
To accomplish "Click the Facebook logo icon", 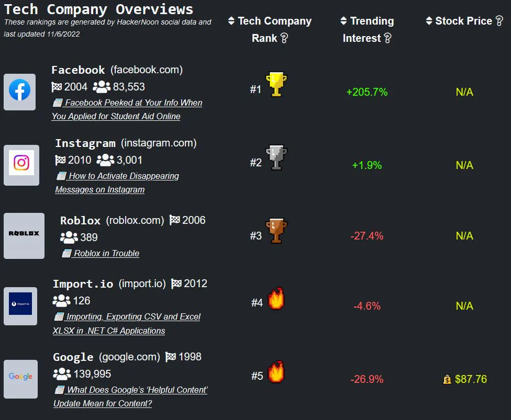I will coord(20,92).
